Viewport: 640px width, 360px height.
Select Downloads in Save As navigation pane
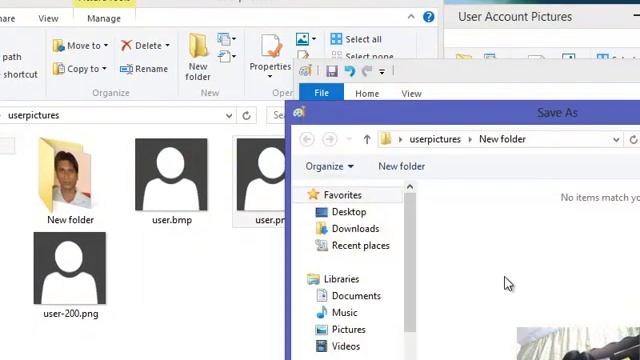347,229
